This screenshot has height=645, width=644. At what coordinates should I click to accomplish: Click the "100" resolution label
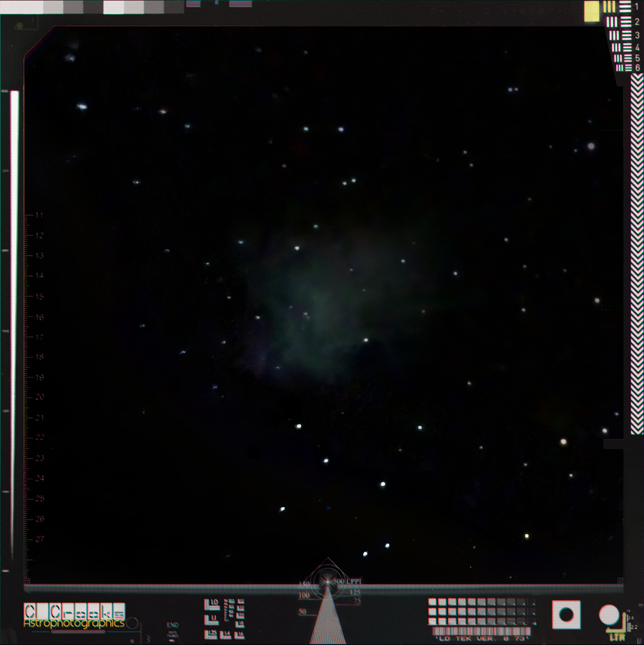click(304, 595)
